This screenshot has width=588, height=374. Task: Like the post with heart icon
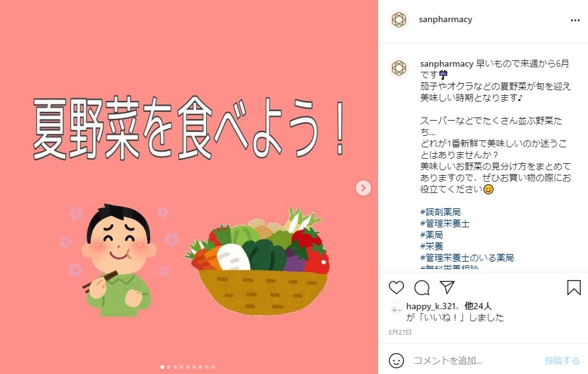pos(396,288)
